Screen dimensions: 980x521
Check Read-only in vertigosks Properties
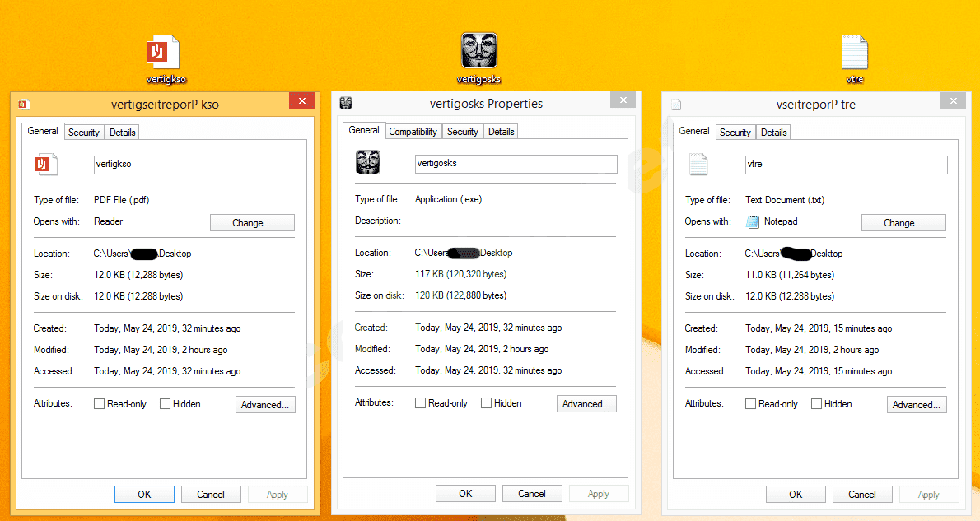click(420, 403)
